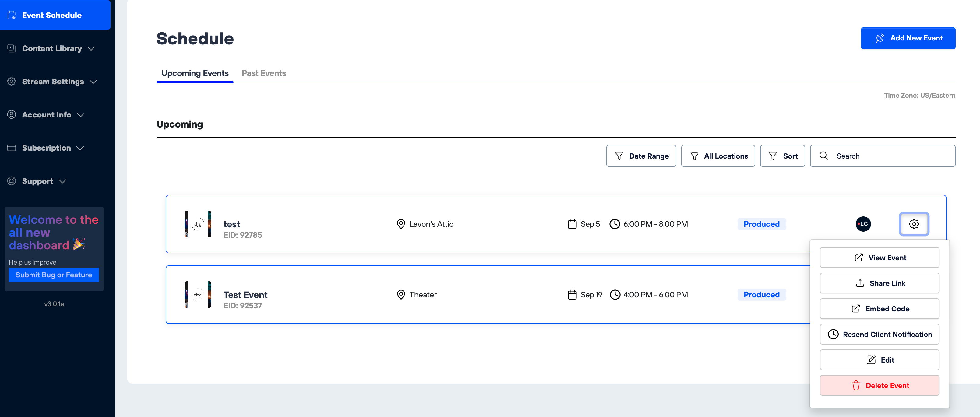Click the clock icon beside 6:00 PM
This screenshot has width=980, height=417.
(614, 224)
